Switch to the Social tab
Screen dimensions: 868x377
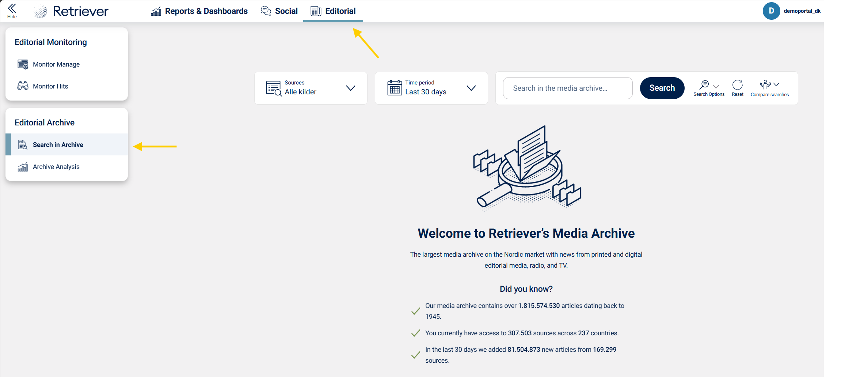coord(279,11)
